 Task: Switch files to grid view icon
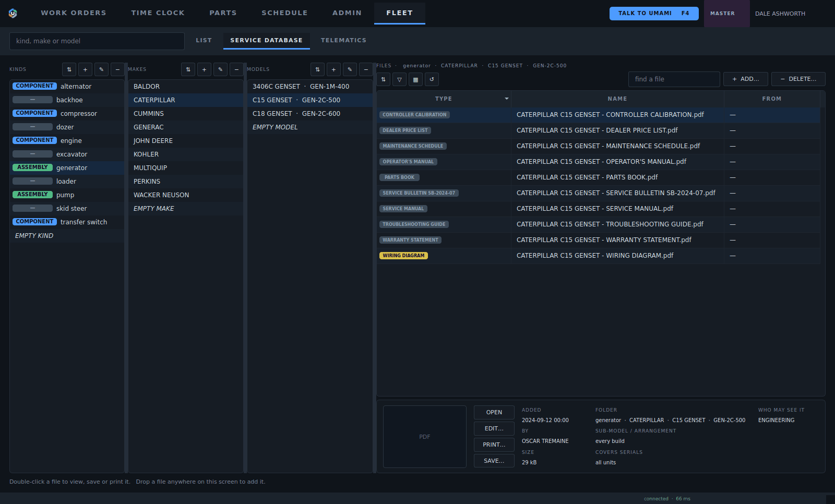(415, 79)
